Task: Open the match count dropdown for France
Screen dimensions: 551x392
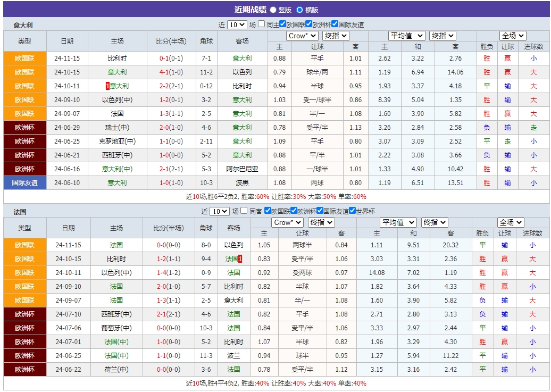Action: [x=219, y=211]
